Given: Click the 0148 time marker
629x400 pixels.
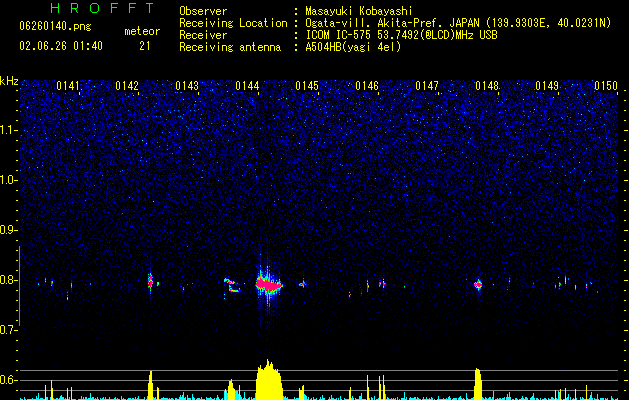Looking at the screenshot, I should coord(487,86).
